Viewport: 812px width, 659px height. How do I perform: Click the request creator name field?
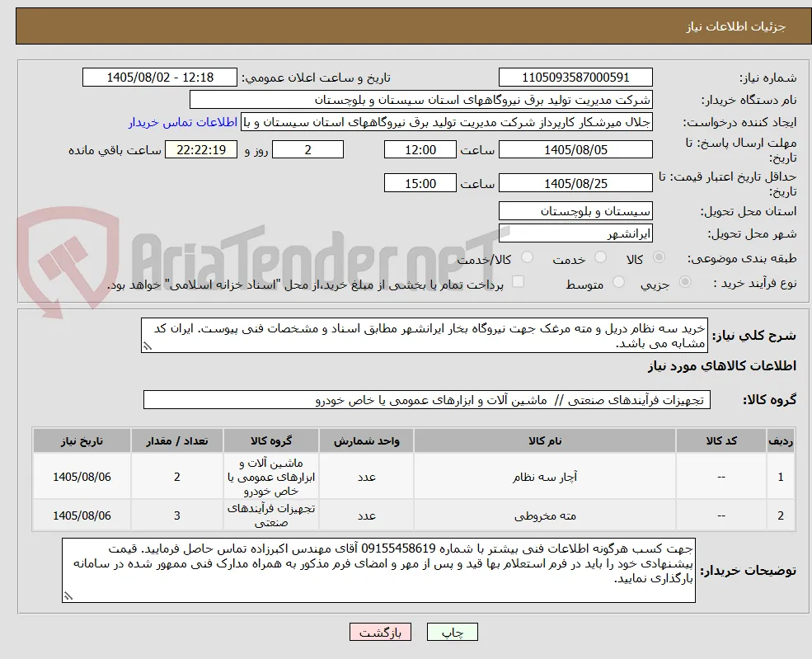[x=446, y=122]
